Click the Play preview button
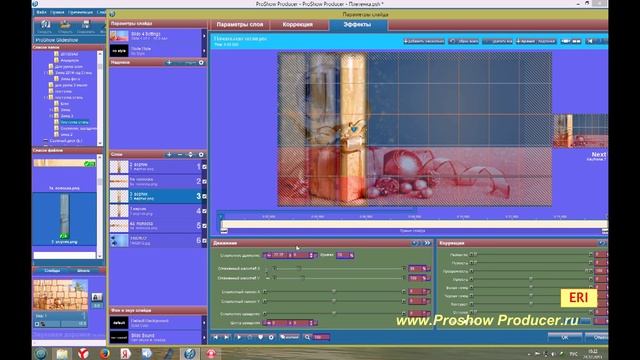Image resolution: width=640 pixels, height=360 pixels. click(239, 337)
